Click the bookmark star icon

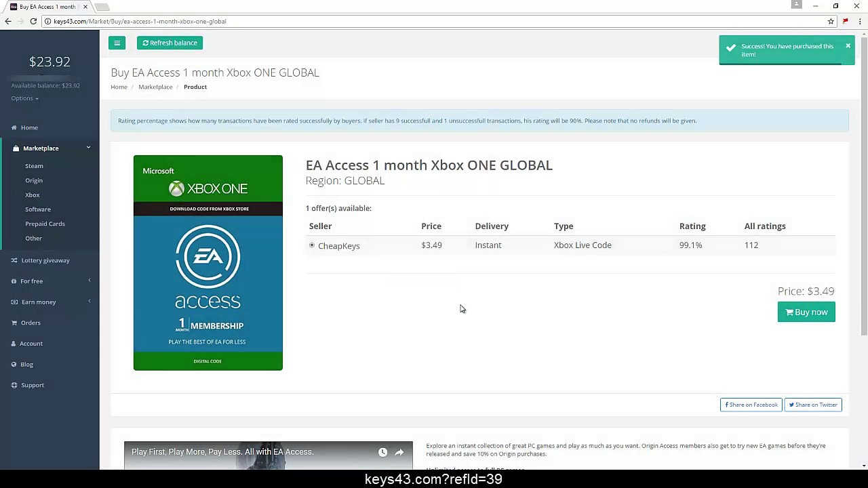(831, 21)
